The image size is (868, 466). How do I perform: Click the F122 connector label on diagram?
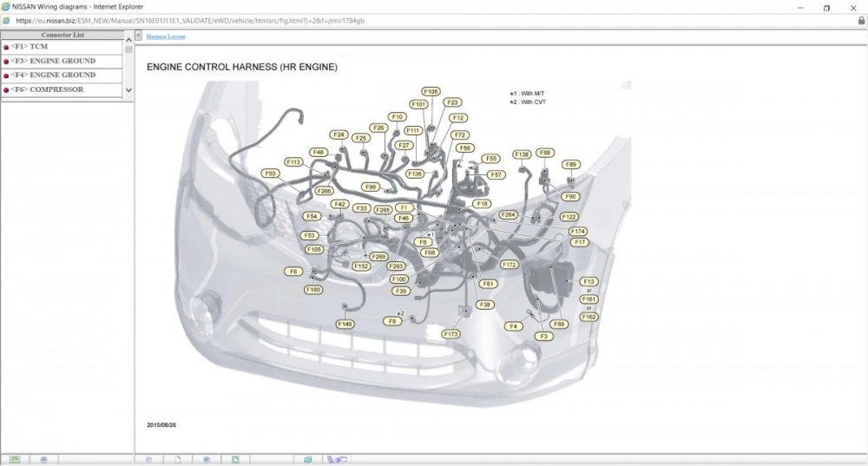pyautogui.click(x=569, y=217)
